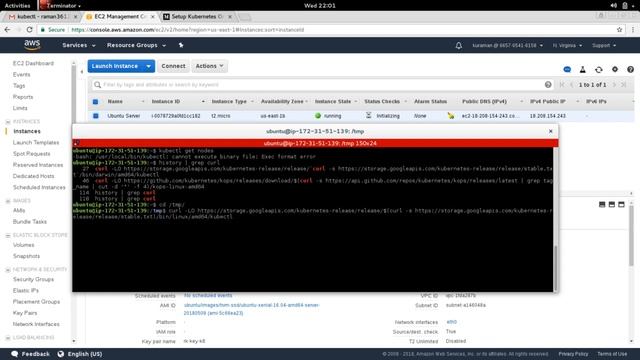Click the terminal vertical scrollbar
The height and width of the screenshot is (360, 640).
pyautogui.click(x=555, y=268)
